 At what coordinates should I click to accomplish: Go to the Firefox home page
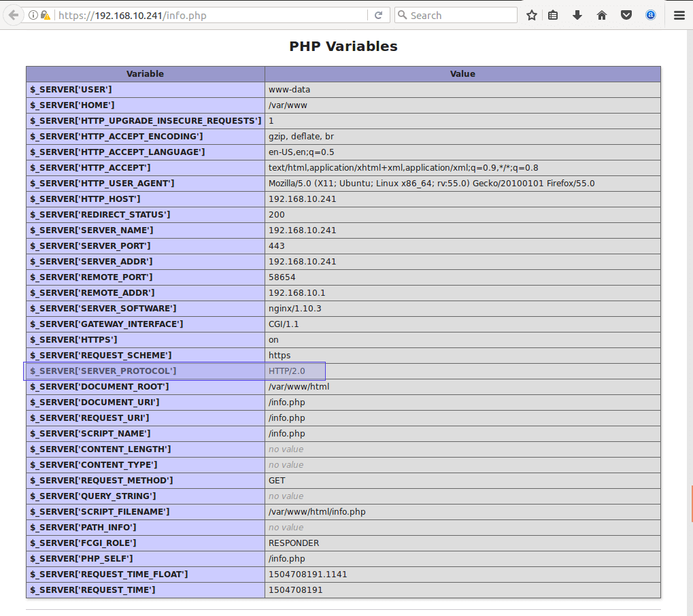[x=601, y=16]
